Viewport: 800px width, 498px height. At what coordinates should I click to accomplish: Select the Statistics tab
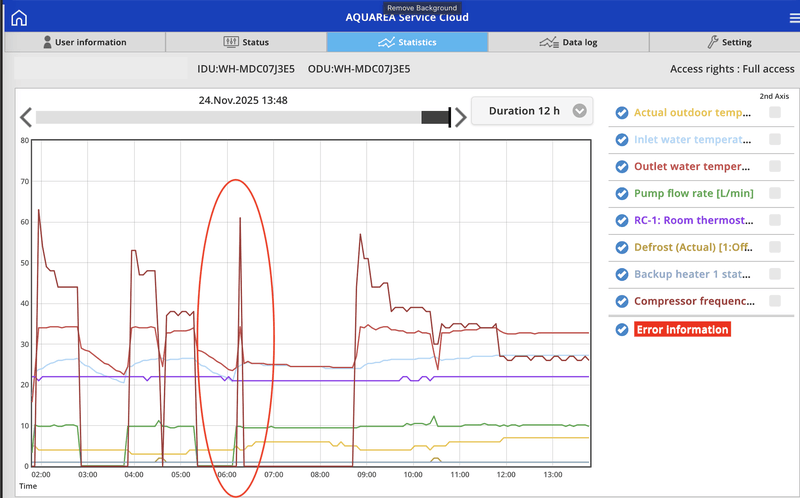pyautogui.click(x=407, y=42)
